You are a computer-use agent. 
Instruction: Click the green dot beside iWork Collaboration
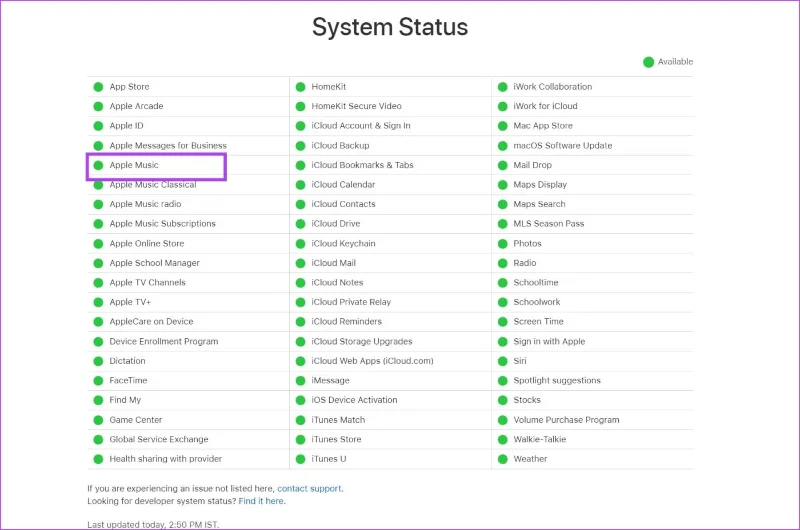click(x=503, y=87)
